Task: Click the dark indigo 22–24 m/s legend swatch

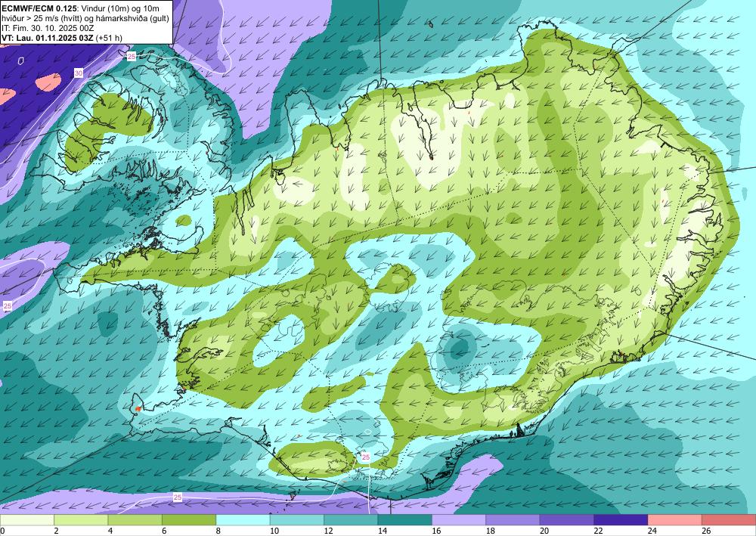Action: pos(621,520)
